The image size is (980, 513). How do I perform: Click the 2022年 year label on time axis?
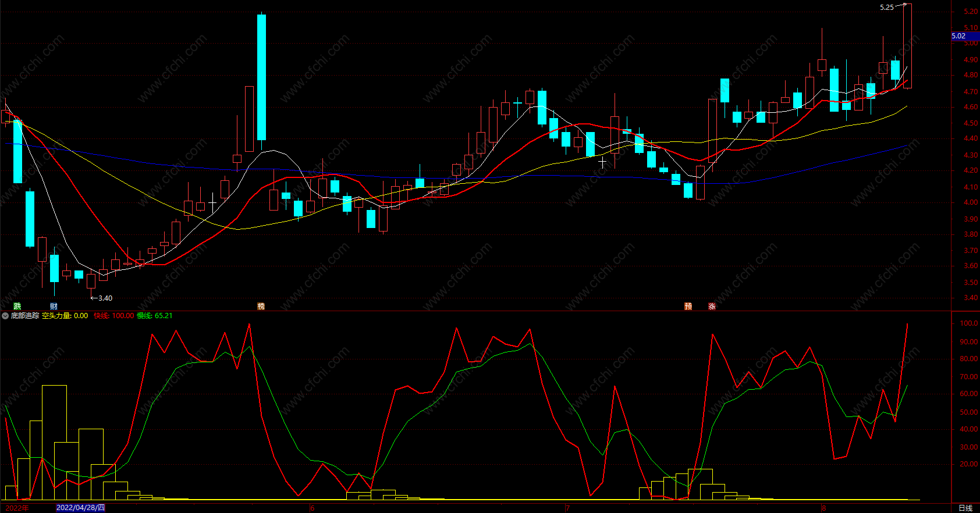[x=17, y=508]
